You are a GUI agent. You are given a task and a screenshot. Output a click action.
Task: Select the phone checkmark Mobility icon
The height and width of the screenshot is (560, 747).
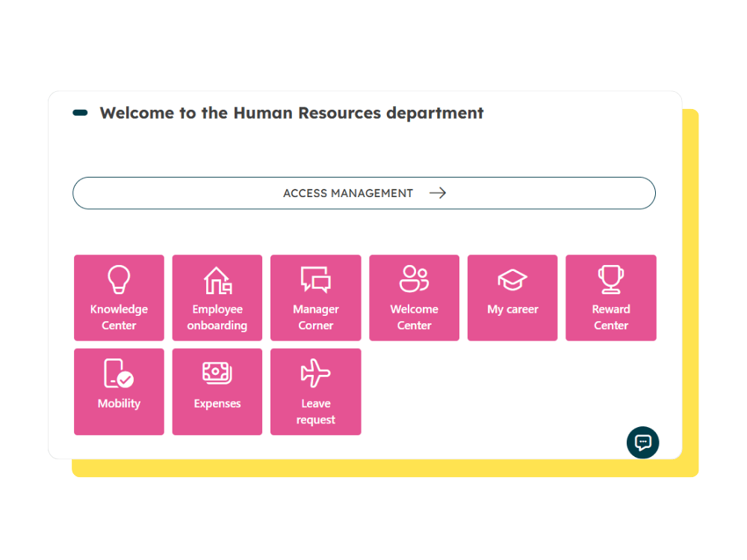coord(119,373)
